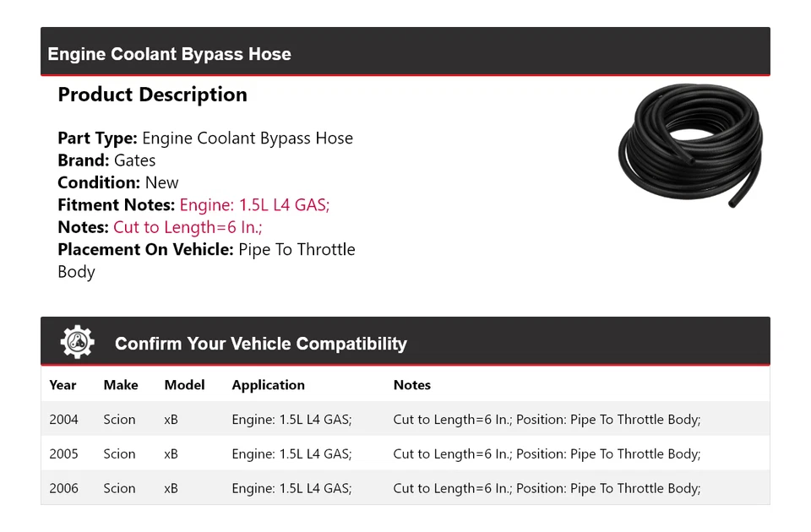
Task: Click the Make column header
Action: coord(121,385)
